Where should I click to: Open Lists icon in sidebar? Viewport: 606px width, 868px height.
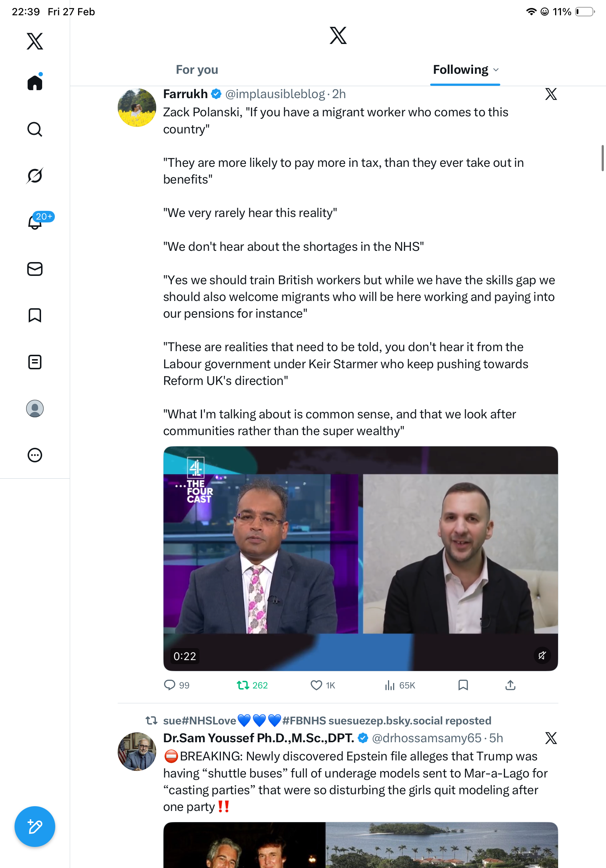35,362
